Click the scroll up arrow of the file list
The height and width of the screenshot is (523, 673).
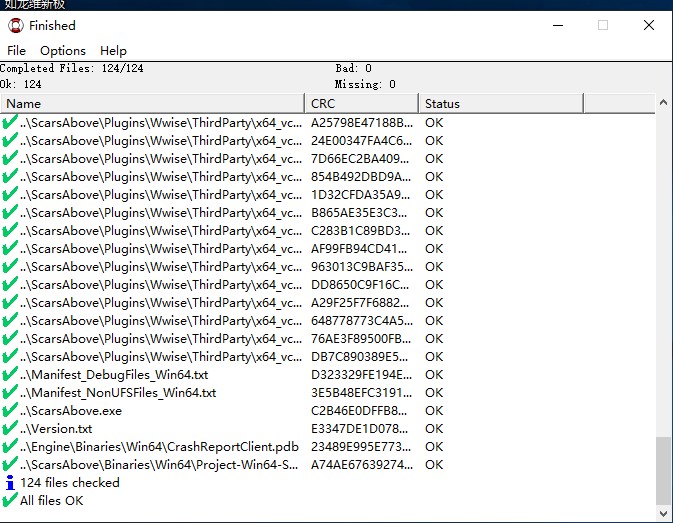pos(663,102)
